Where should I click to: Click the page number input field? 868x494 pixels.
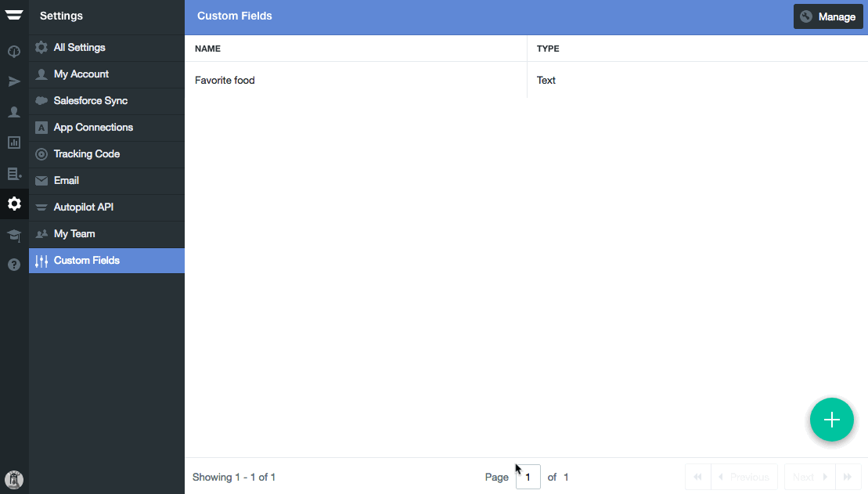[528, 477]
